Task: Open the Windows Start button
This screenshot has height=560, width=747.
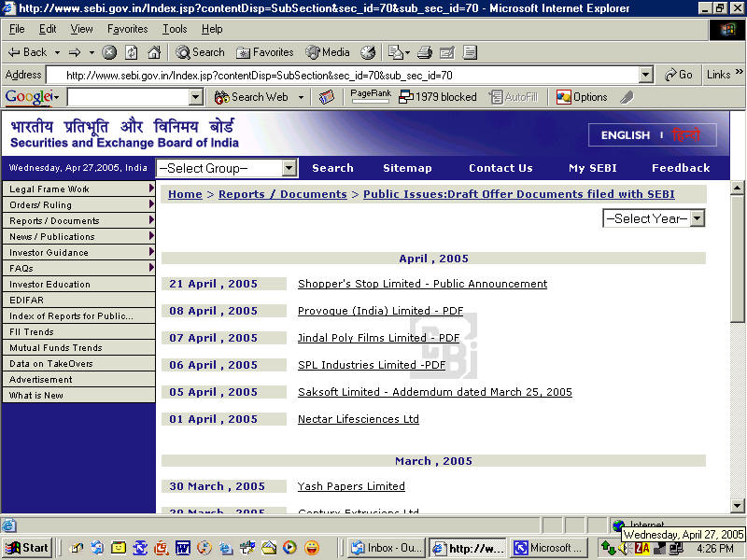Action: (x=28, y=548)
